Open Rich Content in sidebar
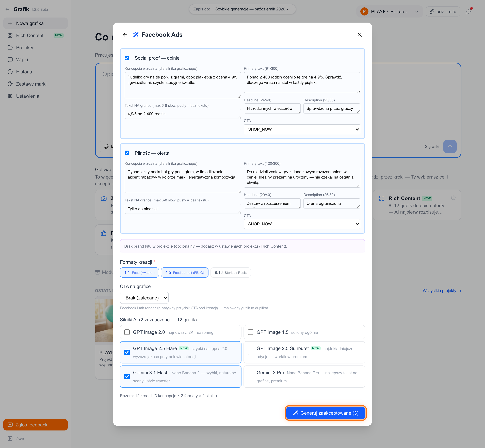 click(x=35, y=35)
